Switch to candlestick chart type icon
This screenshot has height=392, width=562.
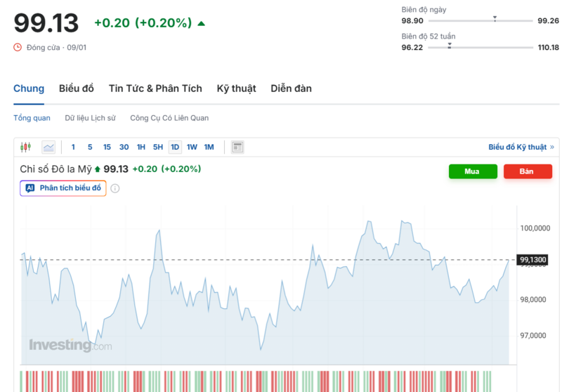(26, 147)
